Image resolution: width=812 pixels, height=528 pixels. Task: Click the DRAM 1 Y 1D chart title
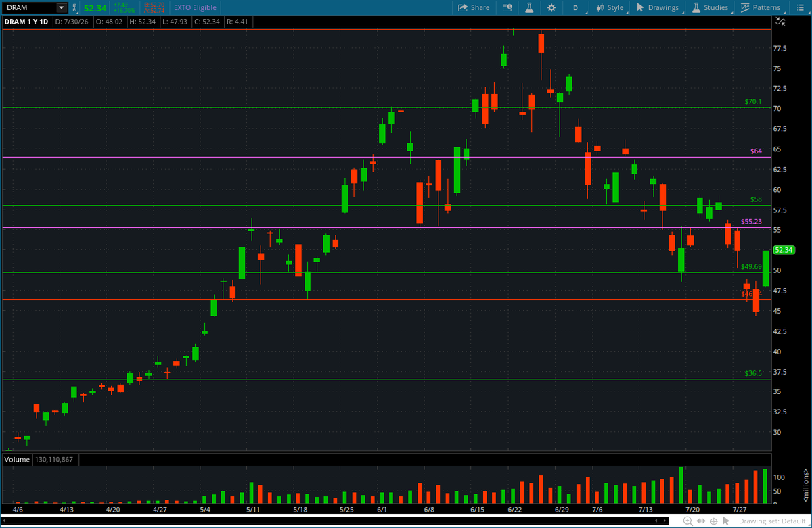coord(28,22)
